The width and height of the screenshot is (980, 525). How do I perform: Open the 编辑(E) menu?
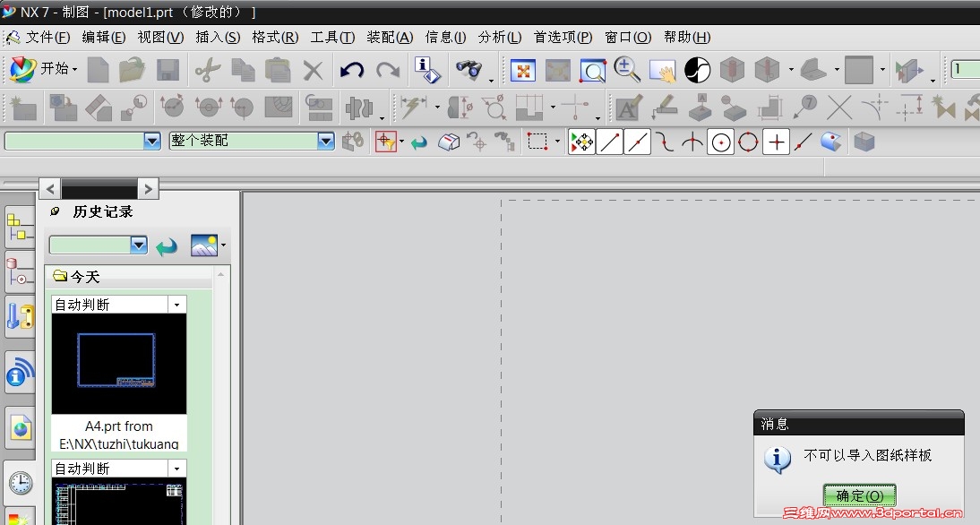click(x=103, y=38)
